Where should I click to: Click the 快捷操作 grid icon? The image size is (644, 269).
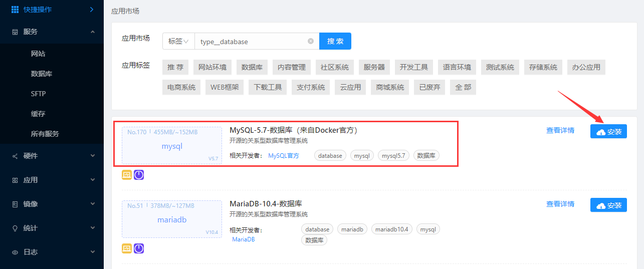coord(15,10)
